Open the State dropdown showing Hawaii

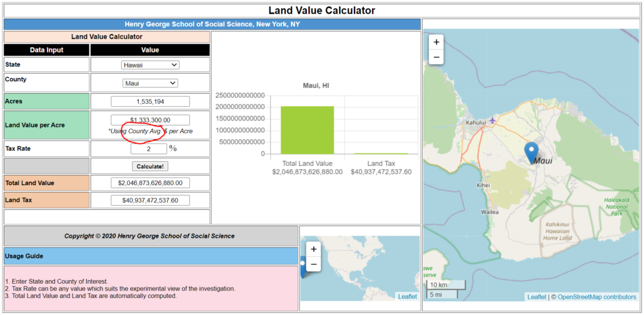(150, 65)
